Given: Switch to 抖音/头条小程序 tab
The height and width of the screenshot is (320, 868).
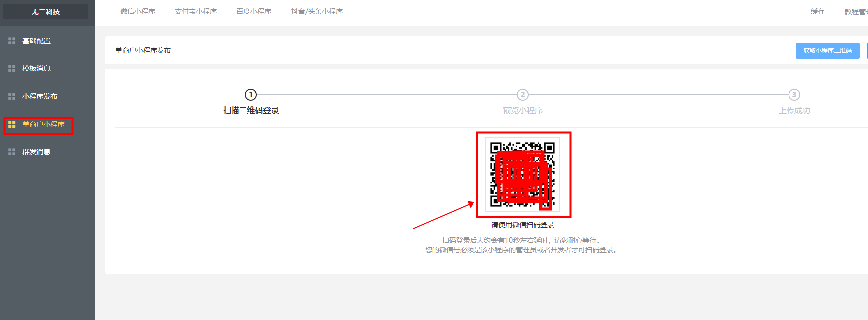Looking at the screenshot, I should [x=317, y=11].
